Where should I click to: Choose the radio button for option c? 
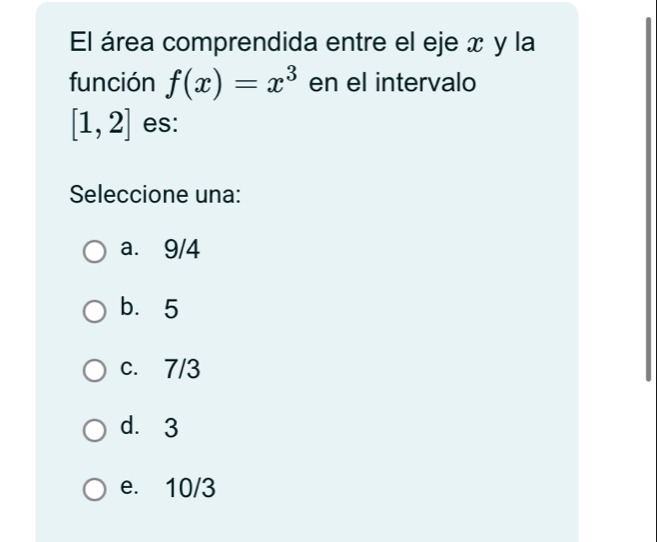click(94, 372)
